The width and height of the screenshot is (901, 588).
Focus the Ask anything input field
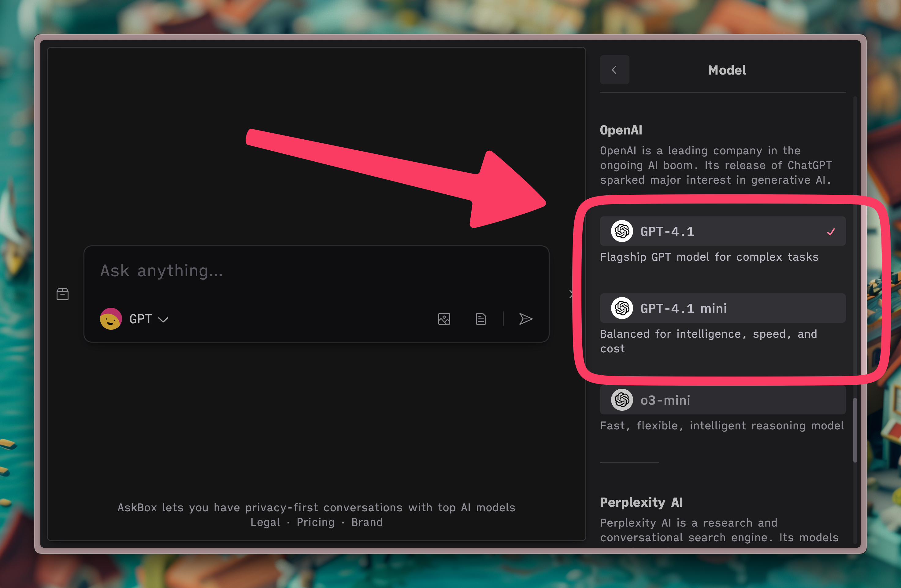coord(316,270)
